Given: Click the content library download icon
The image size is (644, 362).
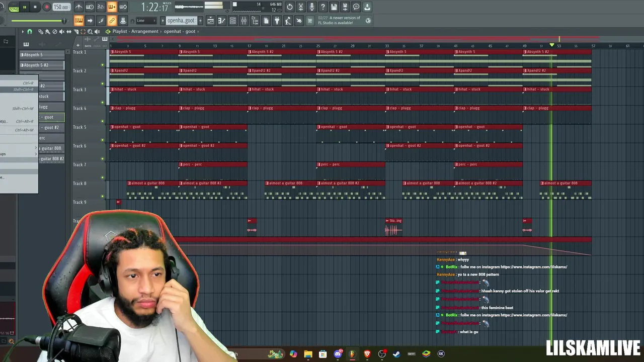Looking at the screenshot, I should (367, 7).
